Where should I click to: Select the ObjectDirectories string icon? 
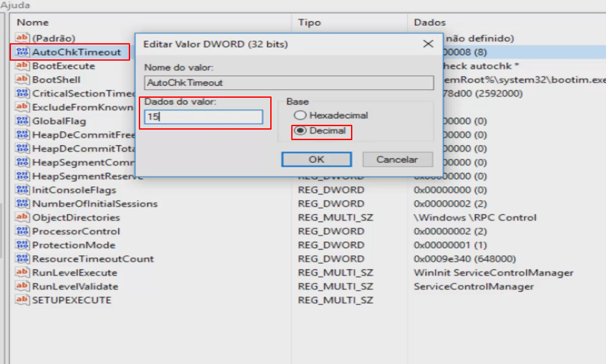22,217
